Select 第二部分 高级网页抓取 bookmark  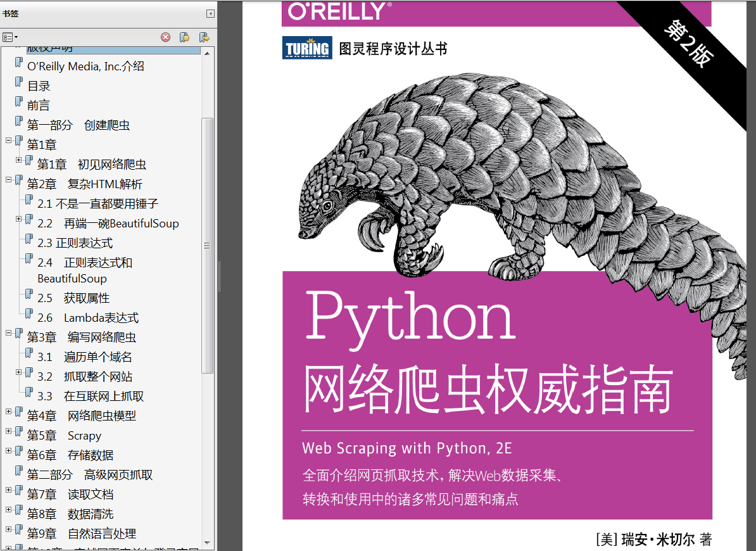point(90,475)
